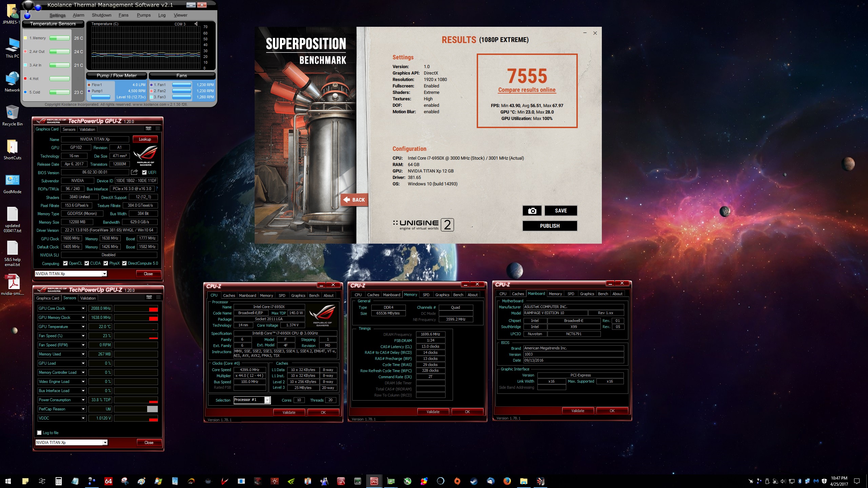Screen dimensions: 868x488
Task: Open the AIDA64 icon in the taskbar
Action: coord(108,481)
